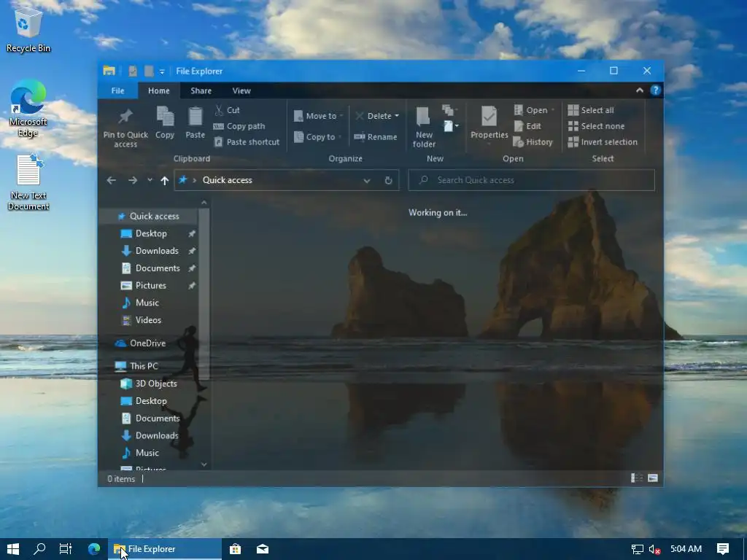Click the Back navigation arrow
This screenshot has width=747, height=560.
coord(111,180)
